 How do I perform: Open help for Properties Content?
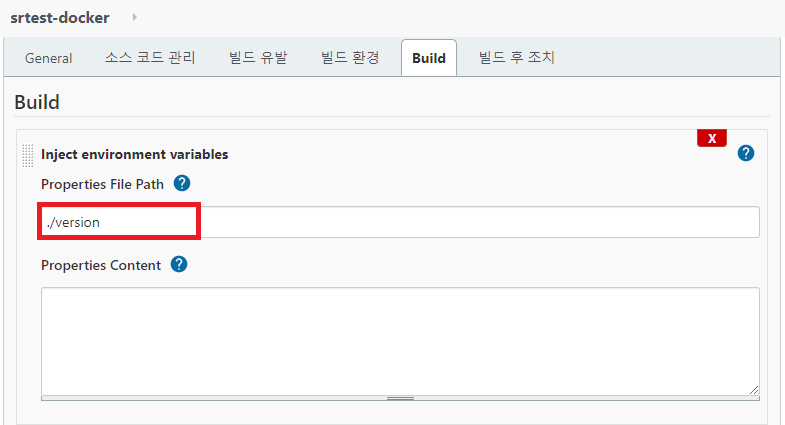tap(179, 264)
